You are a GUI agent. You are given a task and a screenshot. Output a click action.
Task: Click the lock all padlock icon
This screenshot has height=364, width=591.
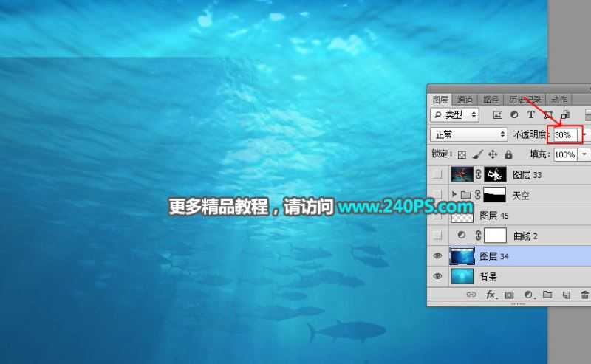508,154
